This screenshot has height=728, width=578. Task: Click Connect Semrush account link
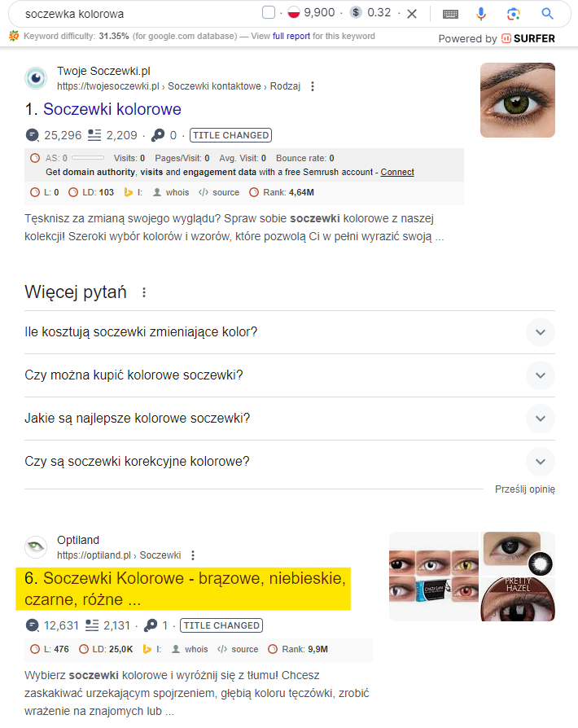click(x=397, y=173)
